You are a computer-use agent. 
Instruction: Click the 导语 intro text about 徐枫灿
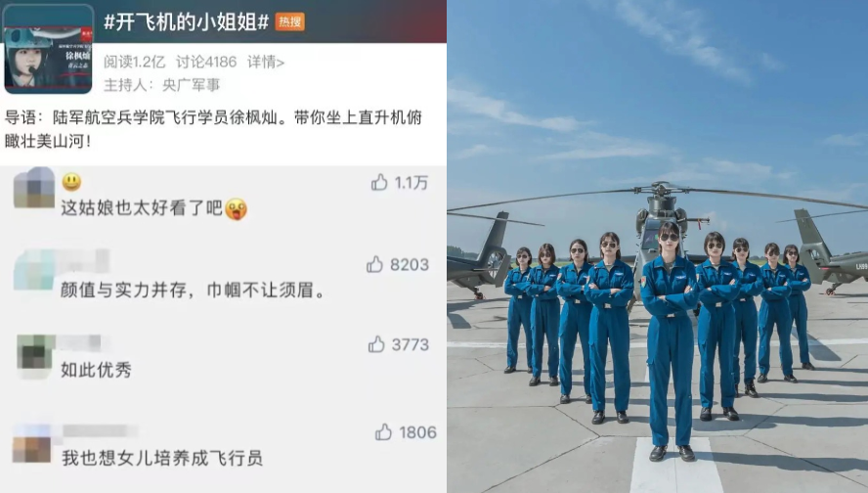tap(214, 129)
